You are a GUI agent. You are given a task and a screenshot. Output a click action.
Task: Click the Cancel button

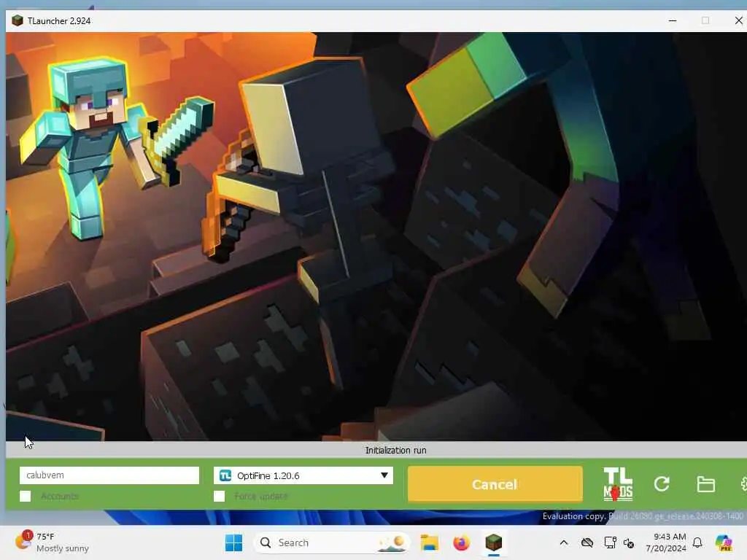tap(495, 484)
